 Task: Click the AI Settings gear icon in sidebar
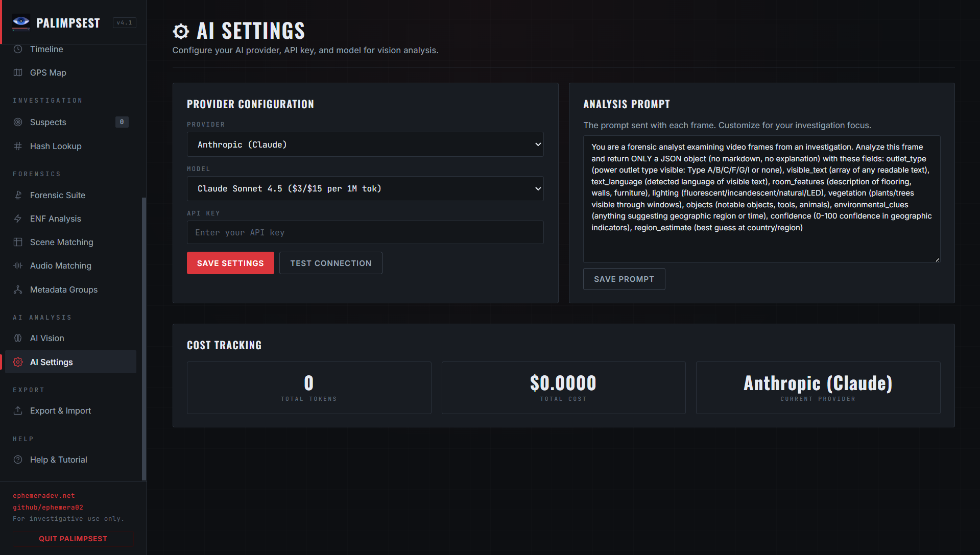pyautogui.click(x=18, y=362)
